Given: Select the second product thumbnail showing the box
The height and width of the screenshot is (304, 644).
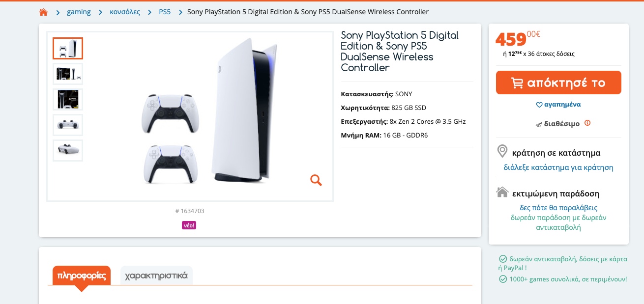Looking at the screenshot, I should pos(68,74).
